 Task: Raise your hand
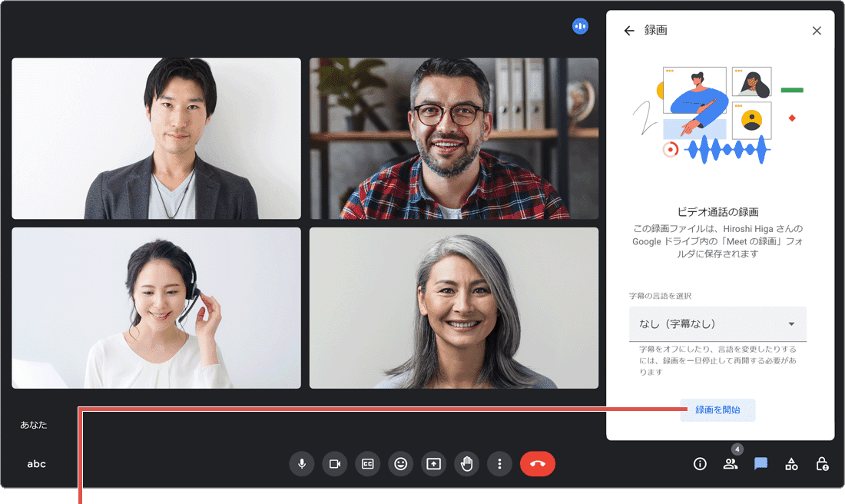466,463
